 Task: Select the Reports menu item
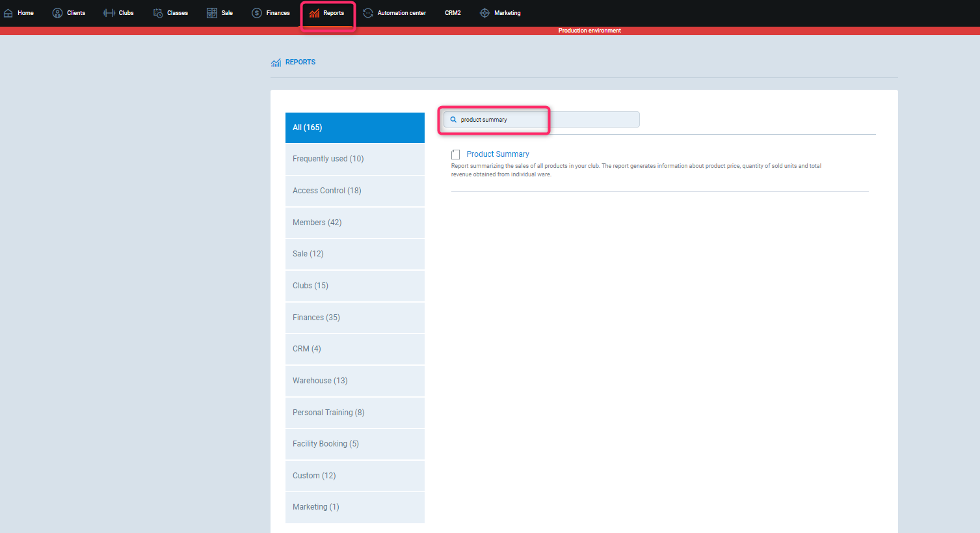coord(328,13)
